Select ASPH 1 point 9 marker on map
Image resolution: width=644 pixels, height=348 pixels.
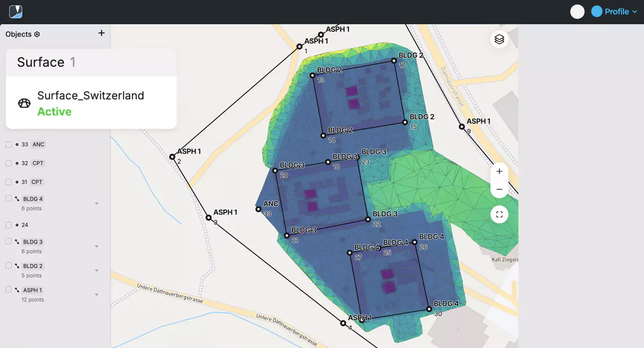pyautogui.click(x=461, y=127)
